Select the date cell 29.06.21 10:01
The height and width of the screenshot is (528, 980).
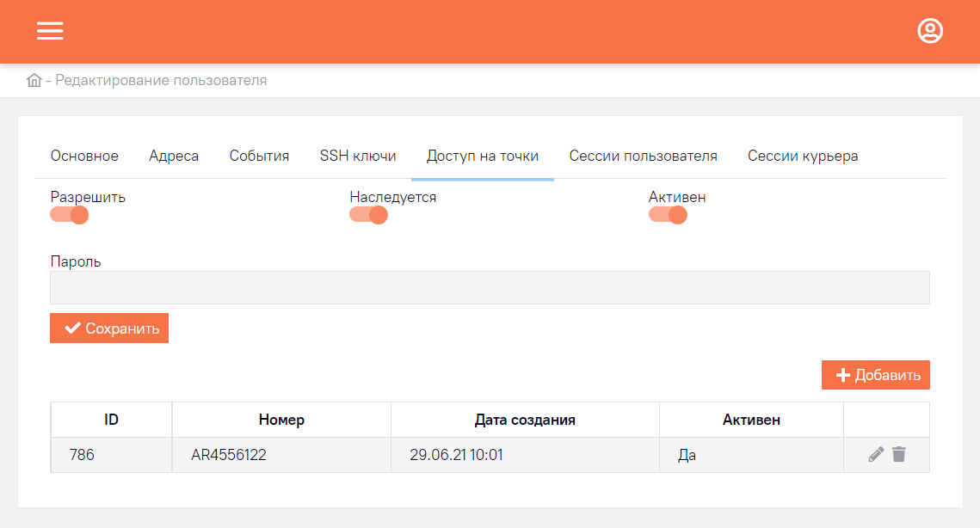[x=525, y=455]
